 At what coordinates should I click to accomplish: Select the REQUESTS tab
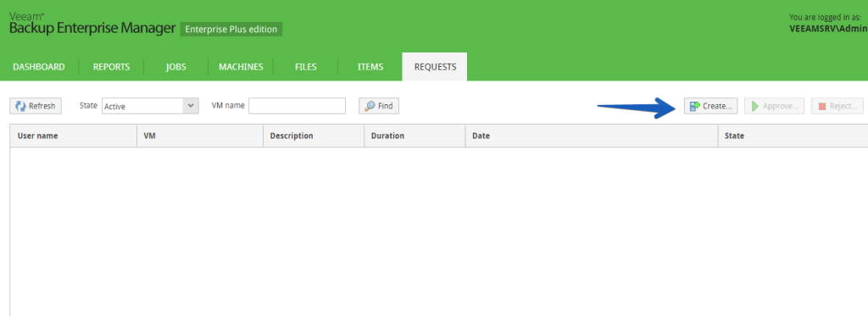(435, 67)
